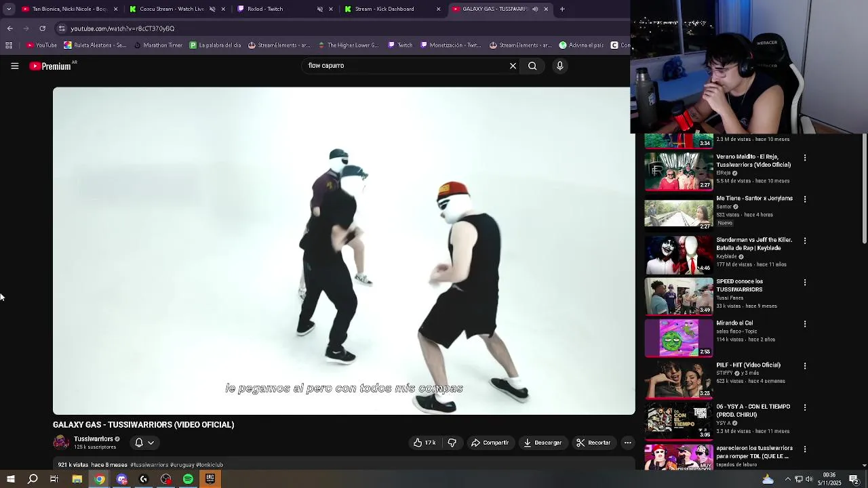Screen dimensions: 868x488
Task: Reload the YouTube page
Action: coord(42,28)
